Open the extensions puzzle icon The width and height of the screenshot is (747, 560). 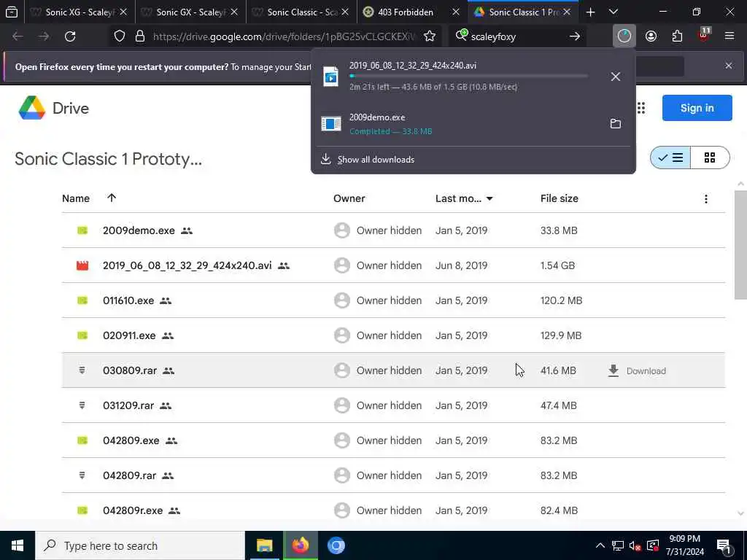[x=677, y=36]
